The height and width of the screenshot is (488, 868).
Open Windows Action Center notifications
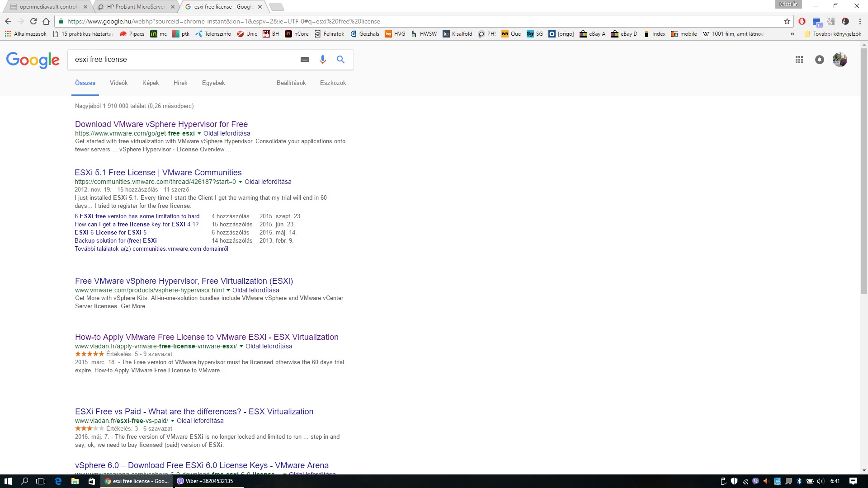853,481
